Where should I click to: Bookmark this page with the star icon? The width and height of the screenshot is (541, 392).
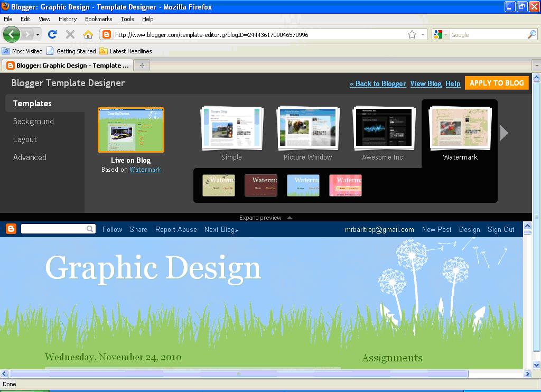[x=412, y=34]
